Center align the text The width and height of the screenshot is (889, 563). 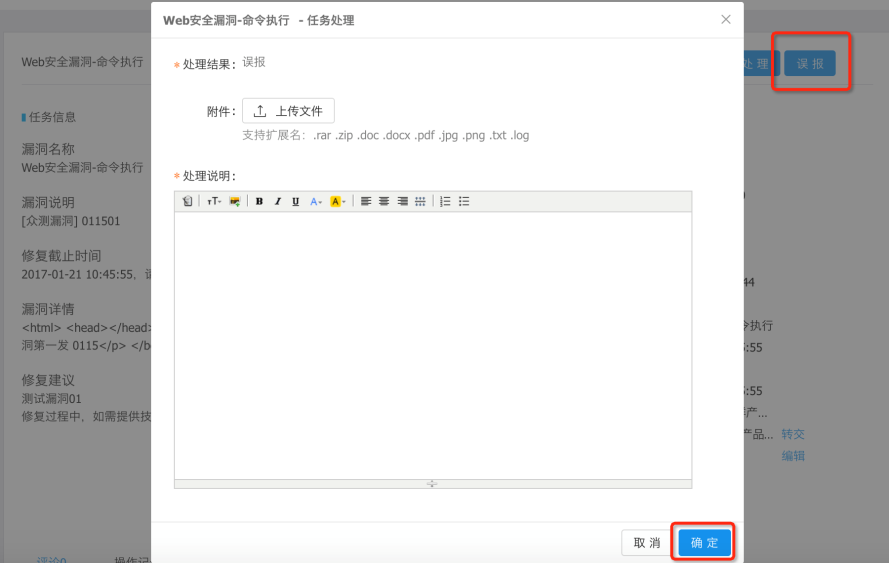pyautogui.click(x=384, y=201)
